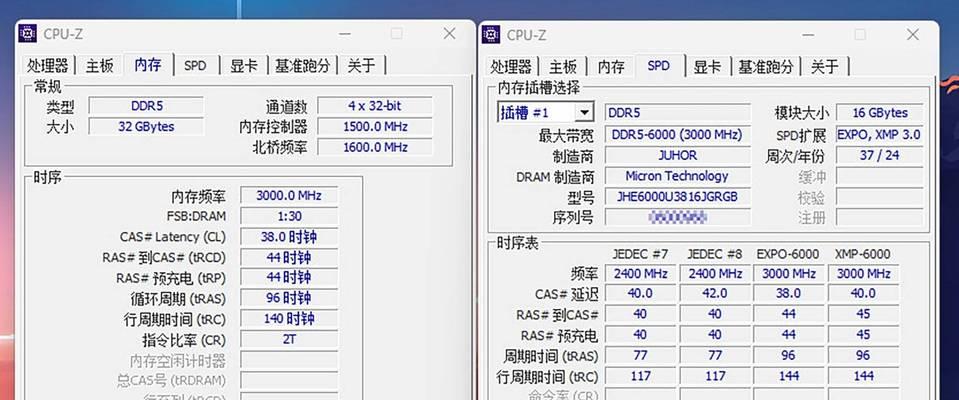The width and height of the screenshot is (959, 400).
Task: Click the 1500.0 MHz memory controller value
Action: pos(375,127)
